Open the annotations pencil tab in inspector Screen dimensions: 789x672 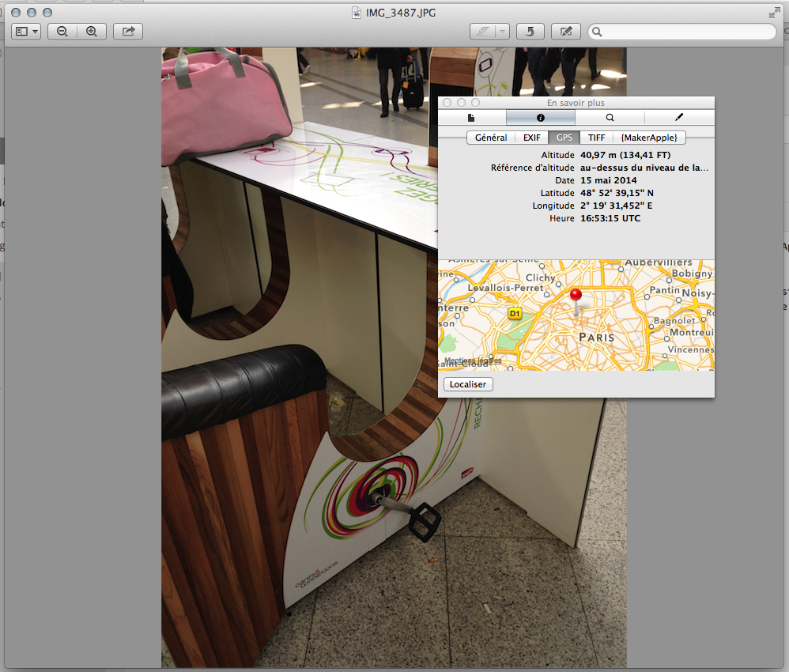[679, 117]
